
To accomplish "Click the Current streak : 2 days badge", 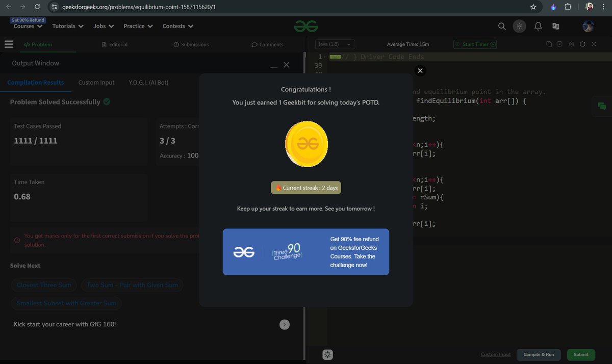I will point(306,188).
